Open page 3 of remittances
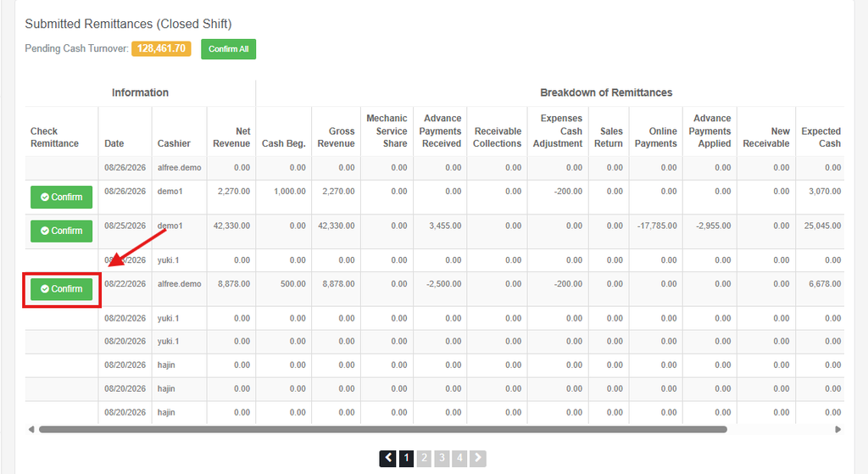Screen dimensions: 868x474 [x=442, y=458]
